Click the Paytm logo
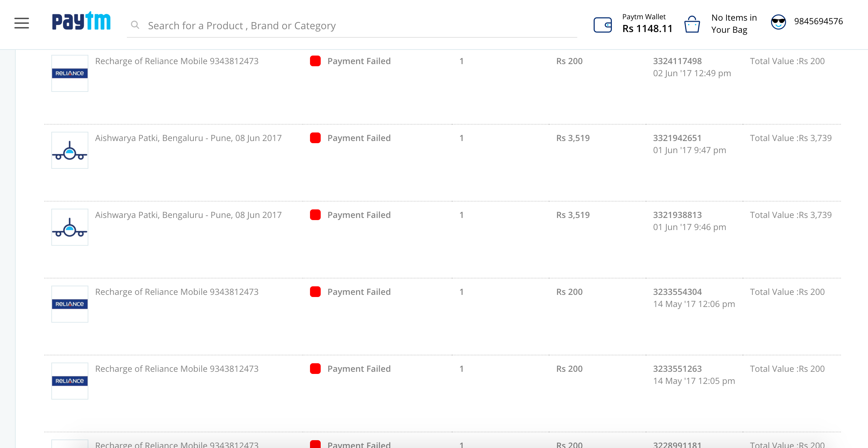Screen dimensions: 868x448 tap(82, 21)
